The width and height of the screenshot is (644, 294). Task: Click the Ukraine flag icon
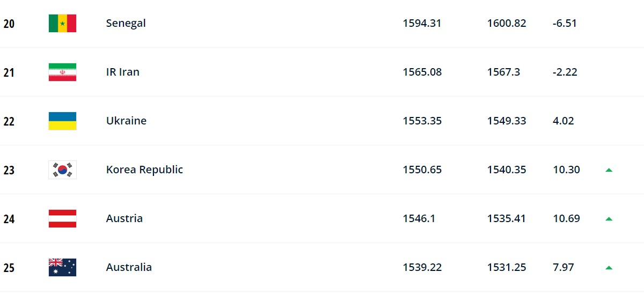click(62, 121)
